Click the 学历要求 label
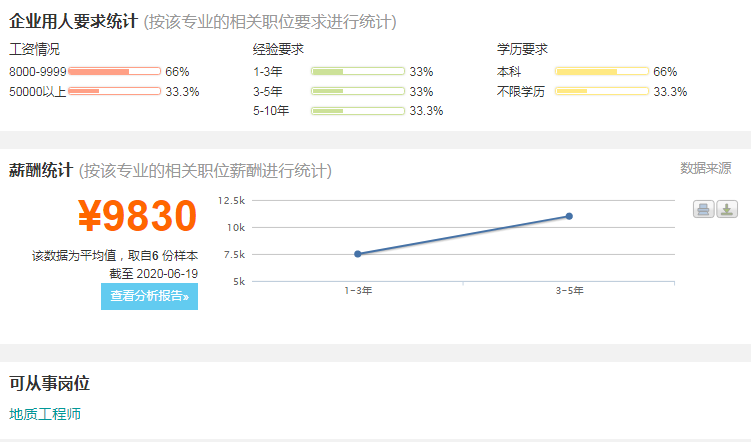This screenshot has width=751, height=442. click(522, 49)
